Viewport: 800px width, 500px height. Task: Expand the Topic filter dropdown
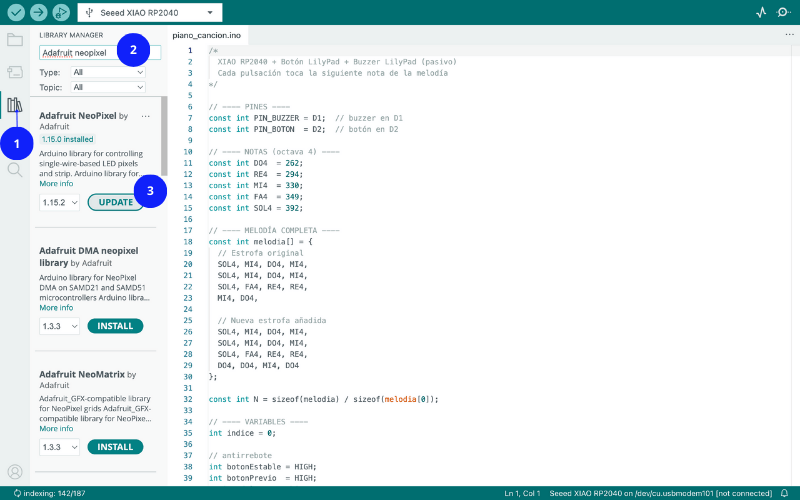pos(108,87)
